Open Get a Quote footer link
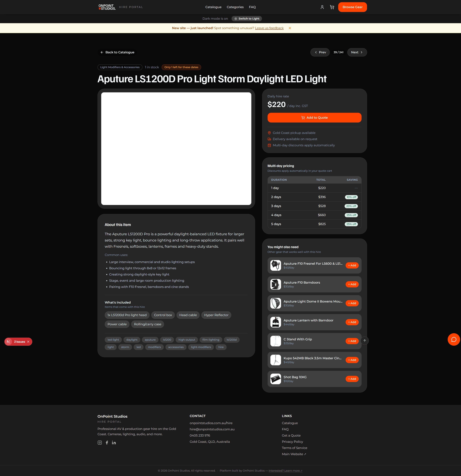 click(291, 436)
